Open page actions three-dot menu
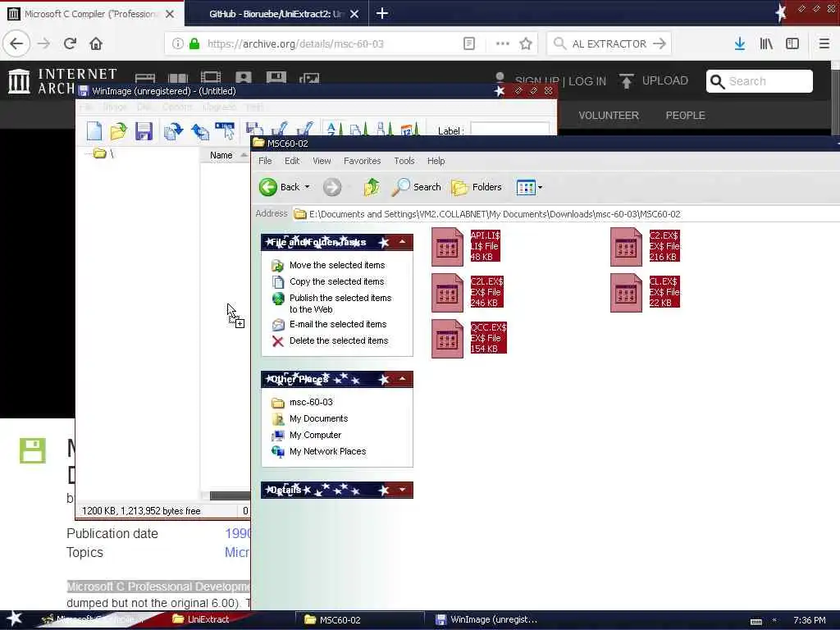Viewport: 840px width, 630px height. pyautogui.click(x=503, y=43)
